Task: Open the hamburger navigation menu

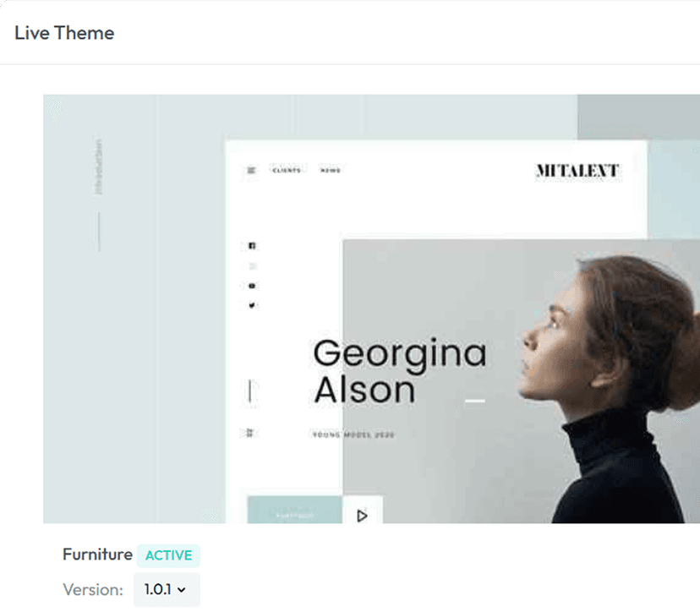Action: click(251, 170)
